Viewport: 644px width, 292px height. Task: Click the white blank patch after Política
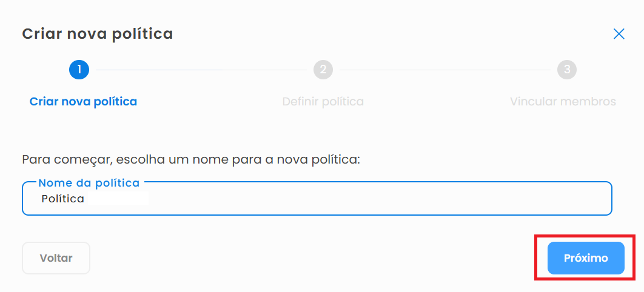tap(118, 199)
